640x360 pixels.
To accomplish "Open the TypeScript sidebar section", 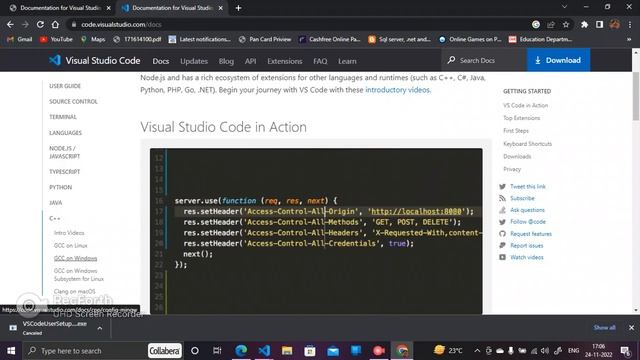I will pyautogui.click(x=64, y=172).
